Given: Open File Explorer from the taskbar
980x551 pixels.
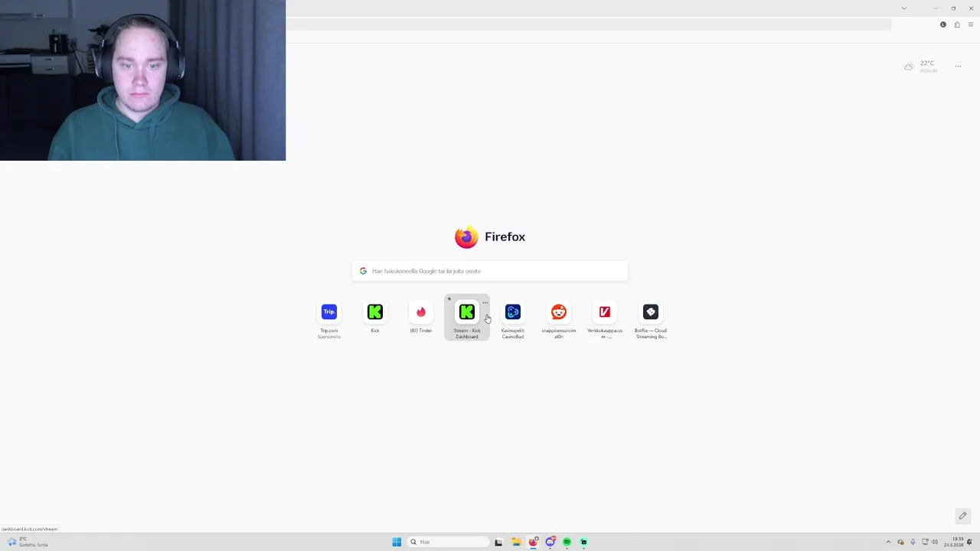Looking at the screenshot, I should point(516,542).
